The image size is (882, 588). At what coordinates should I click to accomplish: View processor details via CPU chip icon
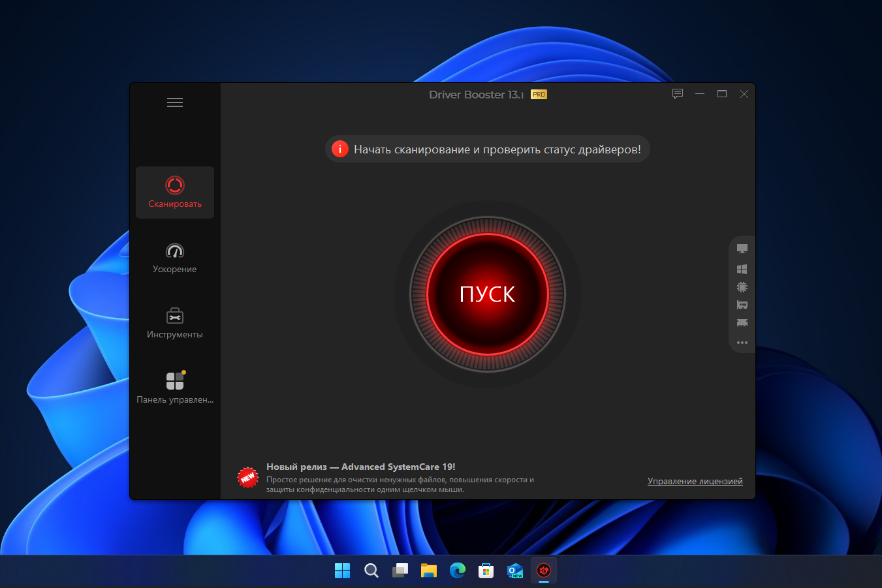[742, 286]
